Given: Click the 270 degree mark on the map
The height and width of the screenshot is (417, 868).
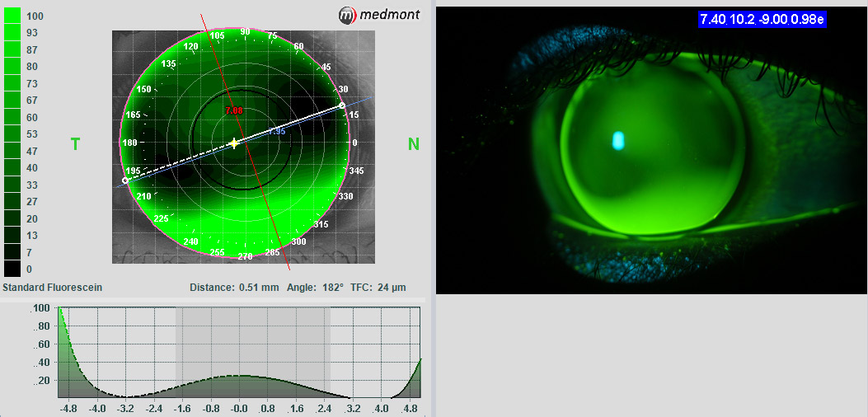Looking at the screenshot, I should tap(245, 256).
